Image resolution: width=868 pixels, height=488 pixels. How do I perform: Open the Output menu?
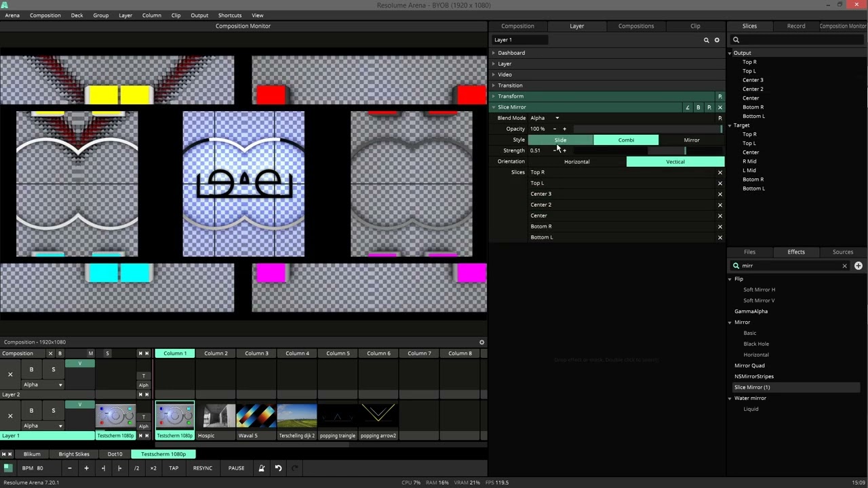(x=199, y=15)
